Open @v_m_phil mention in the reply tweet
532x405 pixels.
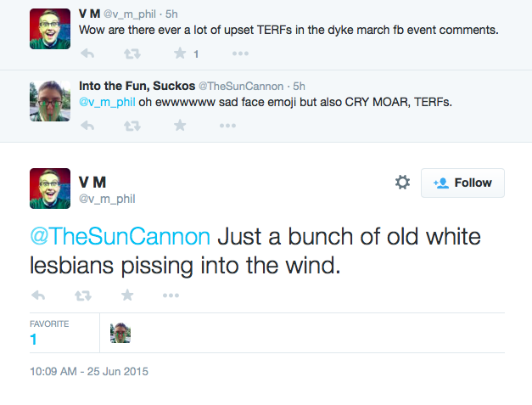[109, 103]
